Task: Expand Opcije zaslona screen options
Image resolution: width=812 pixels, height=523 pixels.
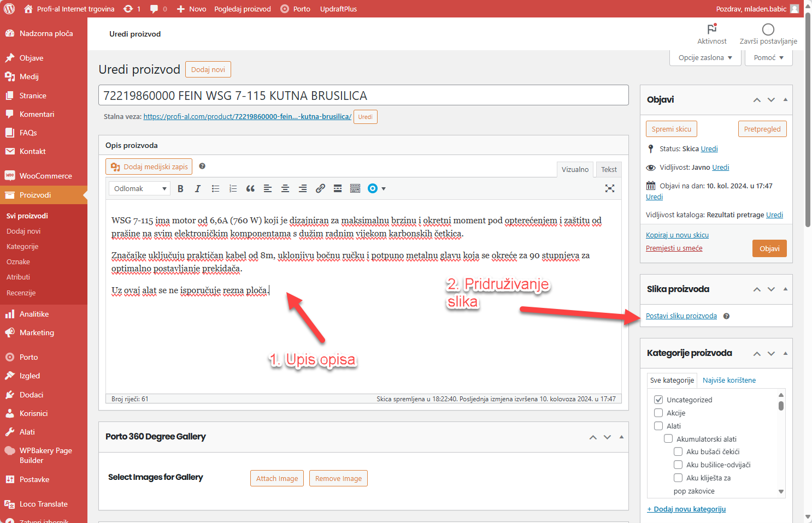Action: (x=705, y=58)
